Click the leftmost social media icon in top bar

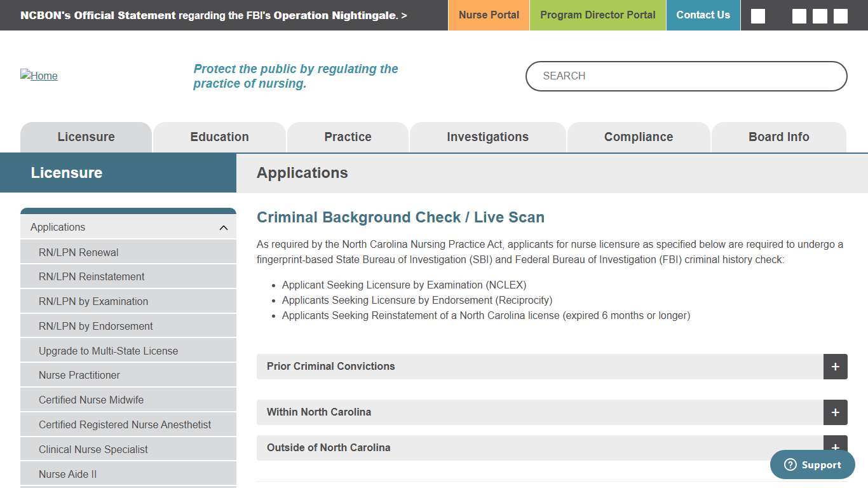757,15
